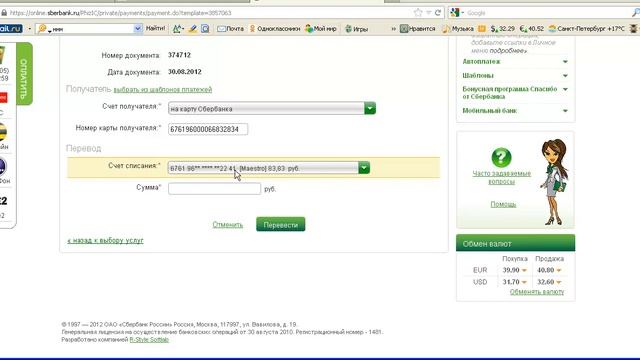Click the bookmark star in address bar
Viewport: 640px width, 360px height.
pyautogui.click(x=418, y=13)
